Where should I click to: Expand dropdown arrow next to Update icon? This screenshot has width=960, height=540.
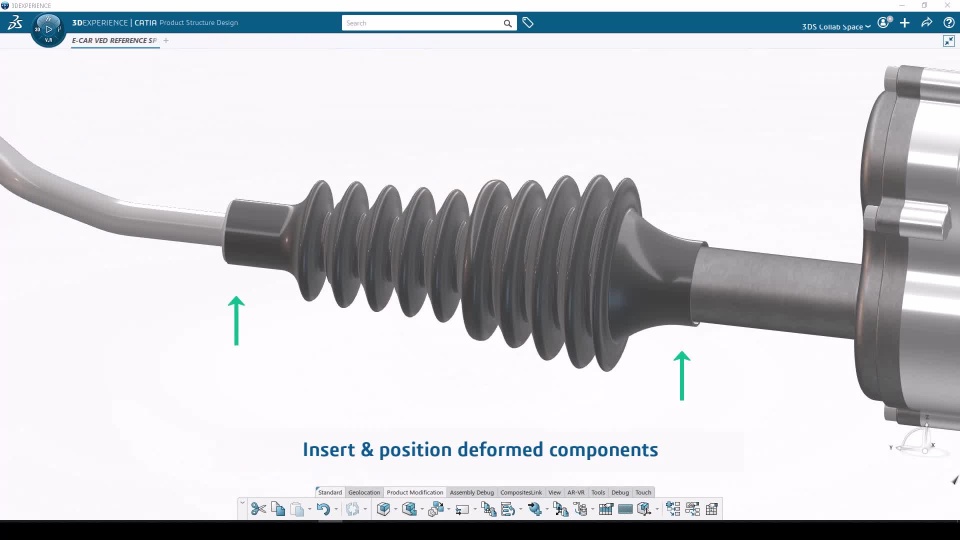365,509
